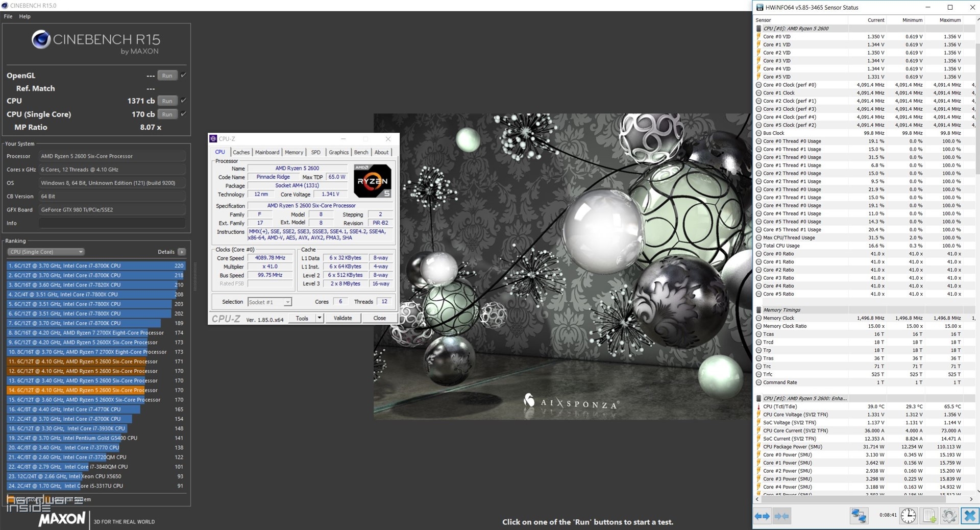Open the Socket #1 selection dropdown in CPU-Z
Screen dimensions: 980x530
point(269,302)
